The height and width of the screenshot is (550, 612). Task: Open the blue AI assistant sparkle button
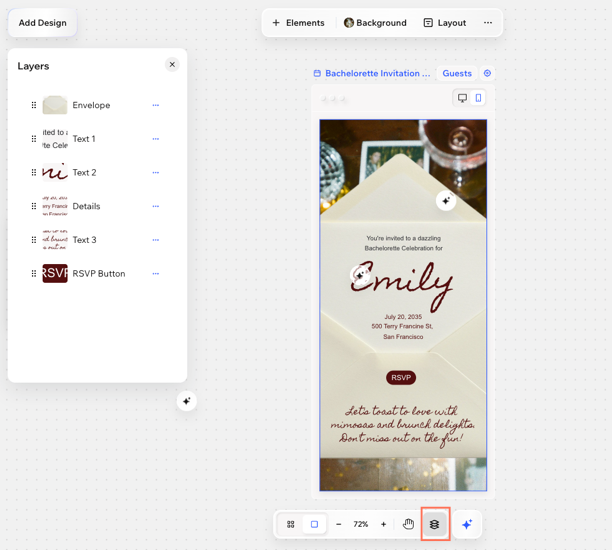point(467,524)
